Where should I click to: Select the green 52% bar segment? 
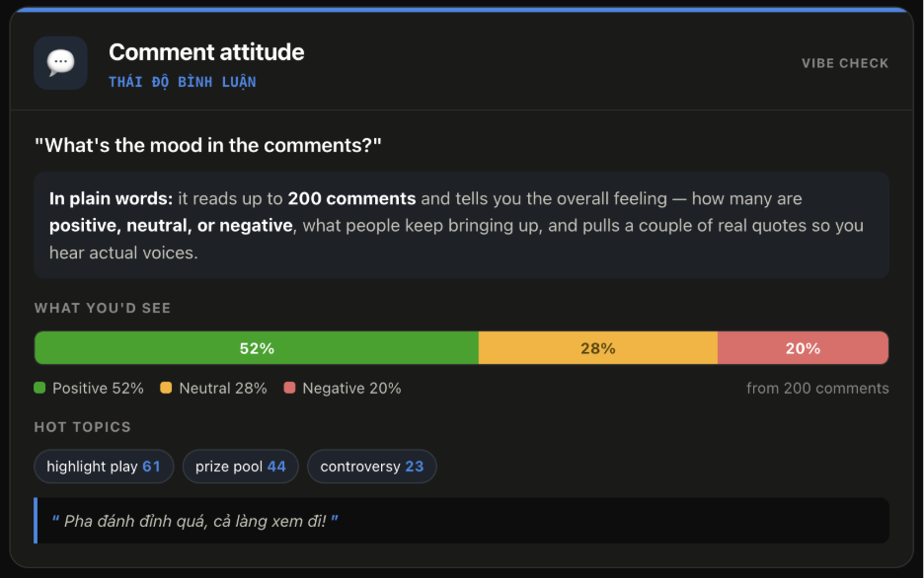(257, 348)
